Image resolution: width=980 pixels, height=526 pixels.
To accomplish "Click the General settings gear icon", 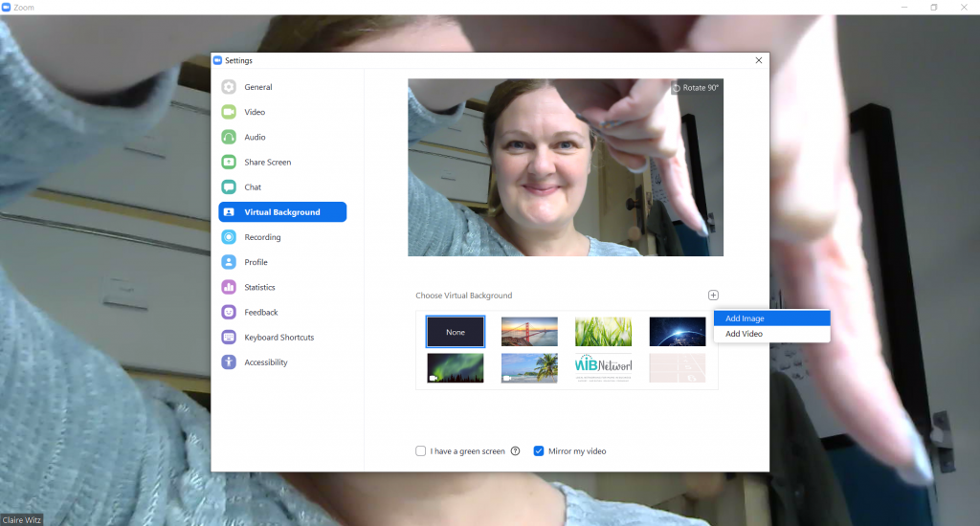I will [x=229, y=87].
